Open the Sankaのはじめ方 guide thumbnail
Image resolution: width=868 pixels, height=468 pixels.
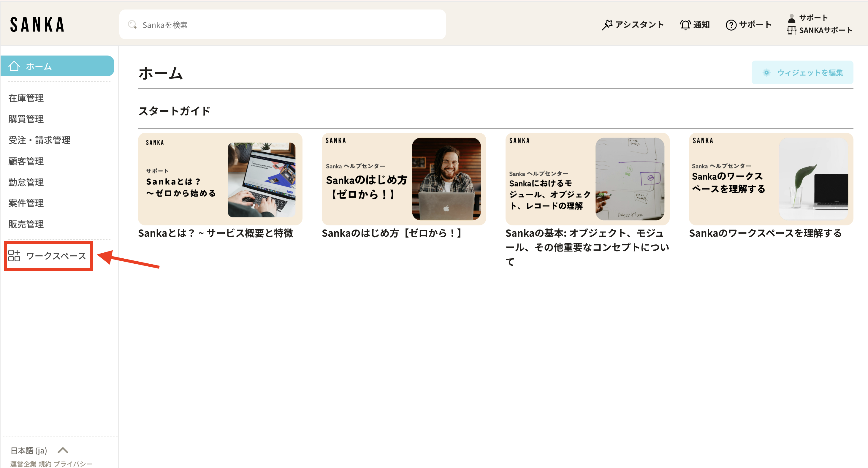tap(403, 179)
